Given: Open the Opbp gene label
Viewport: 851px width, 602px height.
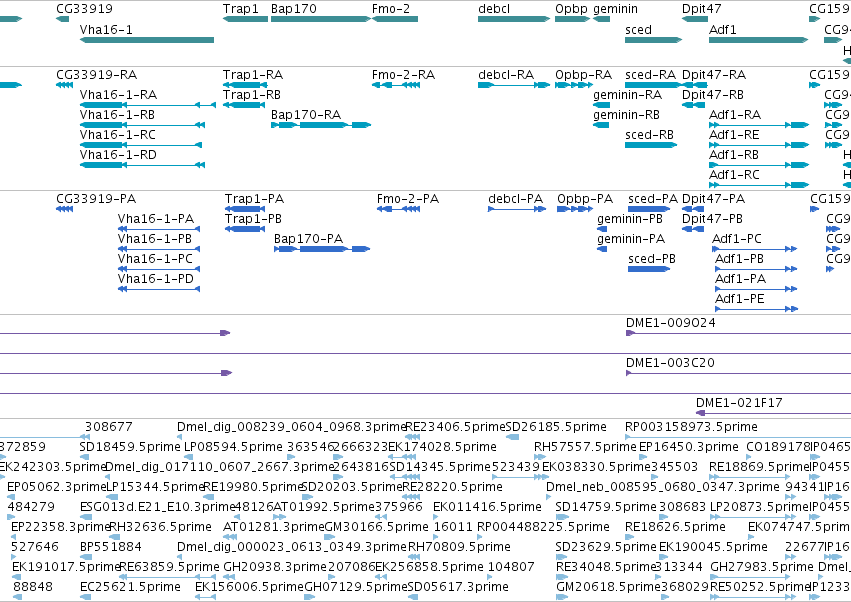Looking at the screenshot, I should point(571,9).
